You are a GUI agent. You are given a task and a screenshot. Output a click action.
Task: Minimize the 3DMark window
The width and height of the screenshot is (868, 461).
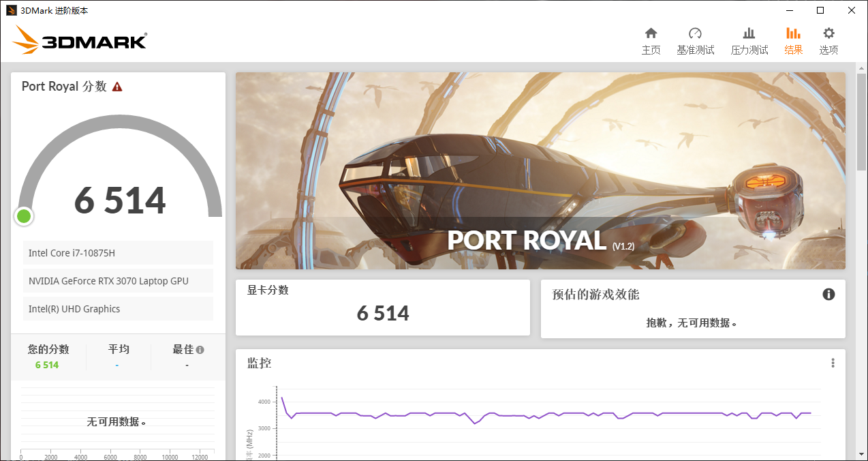[789, 10]
